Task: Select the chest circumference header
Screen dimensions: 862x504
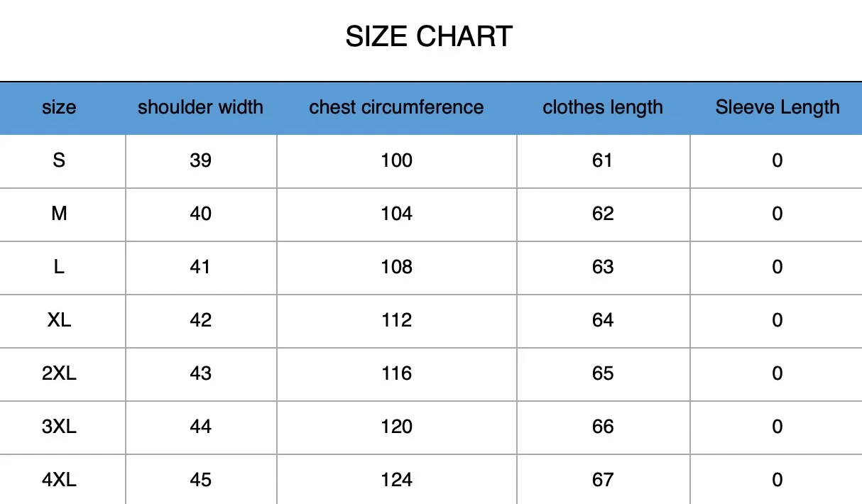Action: click(x=396, y=108)
